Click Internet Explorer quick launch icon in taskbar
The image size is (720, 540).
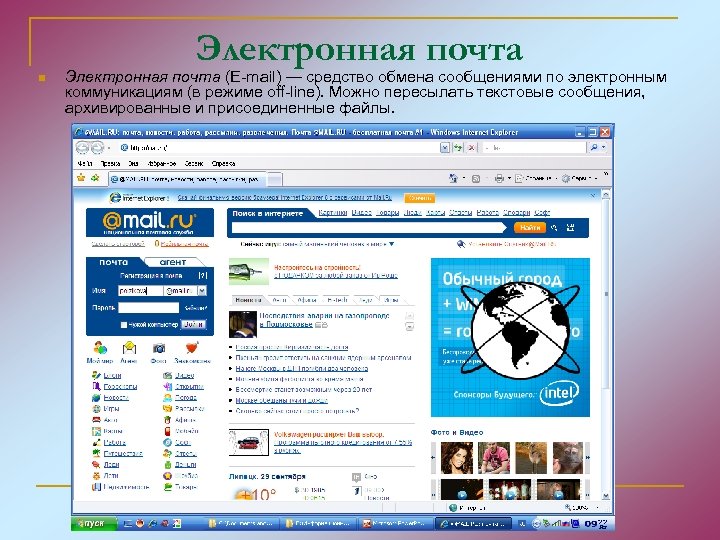click(x=152, y=523)
